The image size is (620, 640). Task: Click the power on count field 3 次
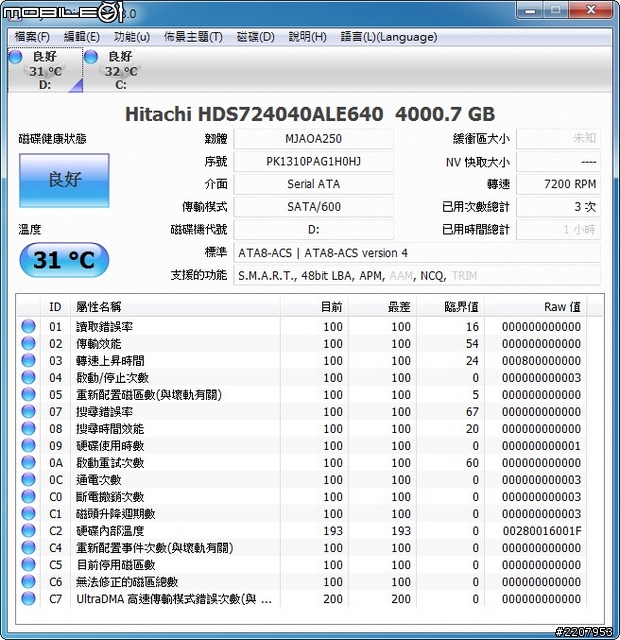pyautogui.click(x=558, y=207)
